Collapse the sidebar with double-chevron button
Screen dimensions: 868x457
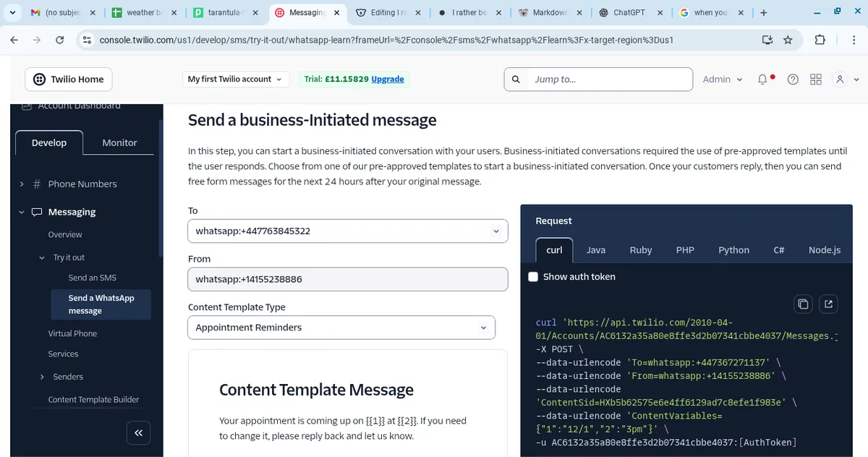138,432
